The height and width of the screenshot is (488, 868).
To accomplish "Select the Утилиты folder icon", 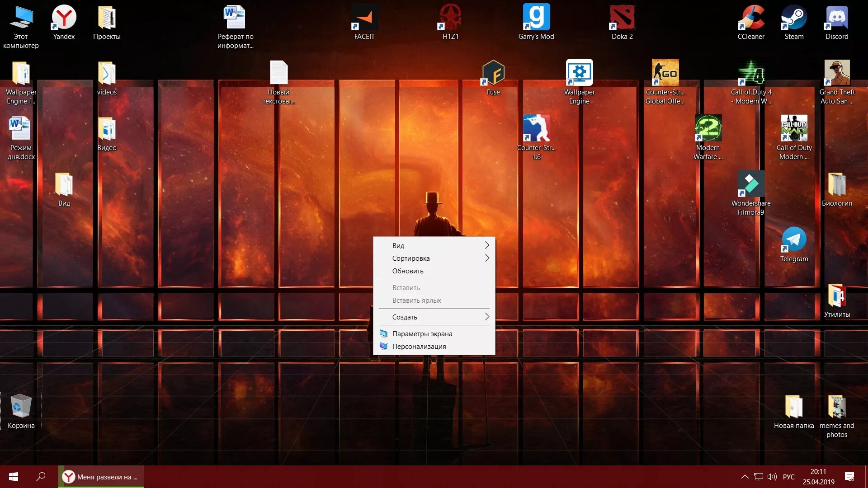I will pos(837,300).
